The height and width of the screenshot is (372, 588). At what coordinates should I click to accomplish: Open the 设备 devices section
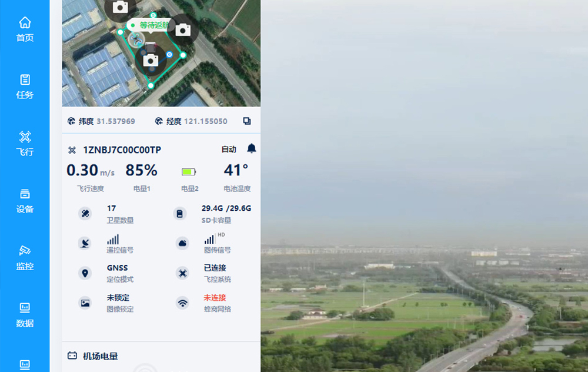coord(25,201)
